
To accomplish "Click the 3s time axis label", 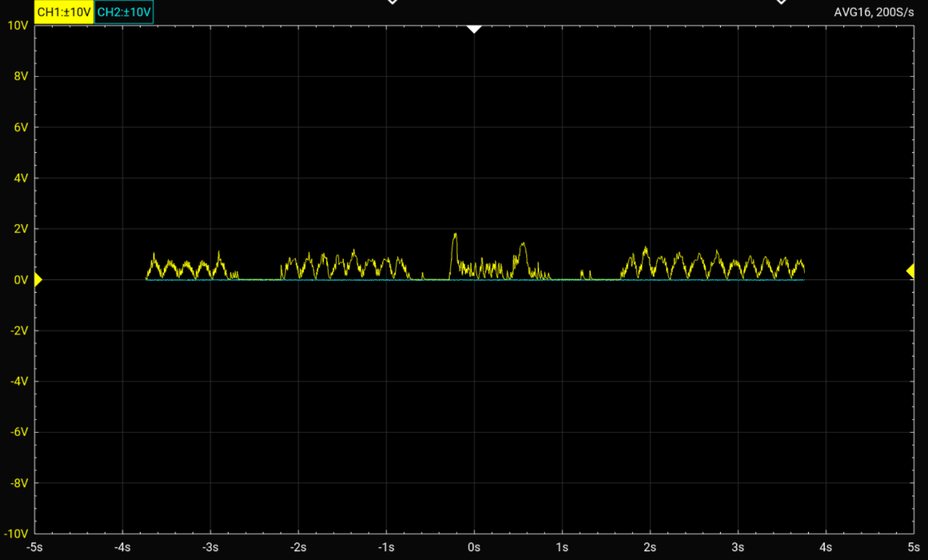I will [738, 547].
